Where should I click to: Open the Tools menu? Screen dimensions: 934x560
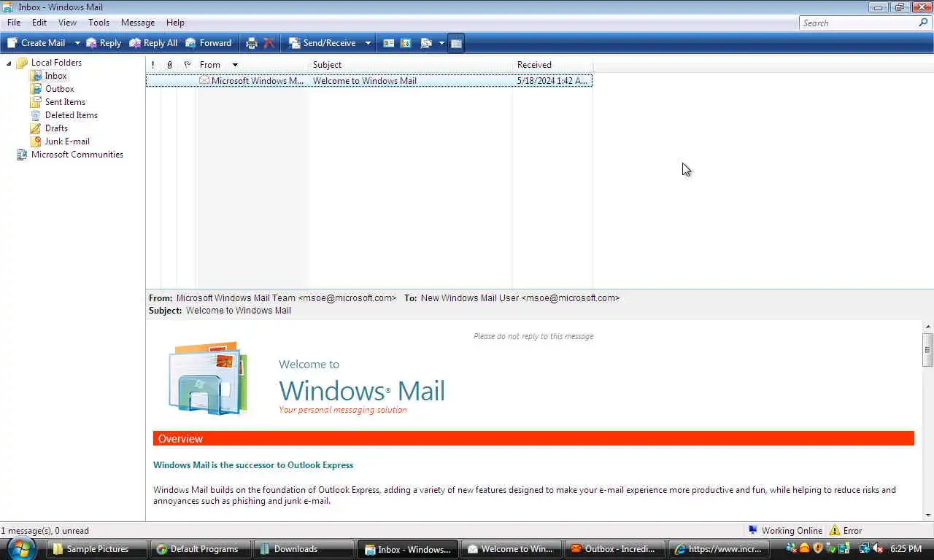99,23
